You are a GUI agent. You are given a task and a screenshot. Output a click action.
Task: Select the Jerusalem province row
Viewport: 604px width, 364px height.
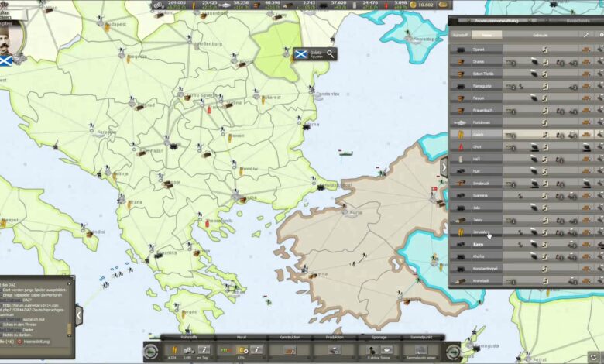coord(527,232)
